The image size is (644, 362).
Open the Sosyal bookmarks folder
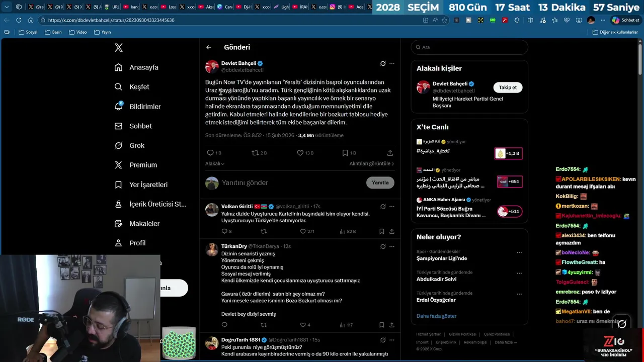click(28, 32)
